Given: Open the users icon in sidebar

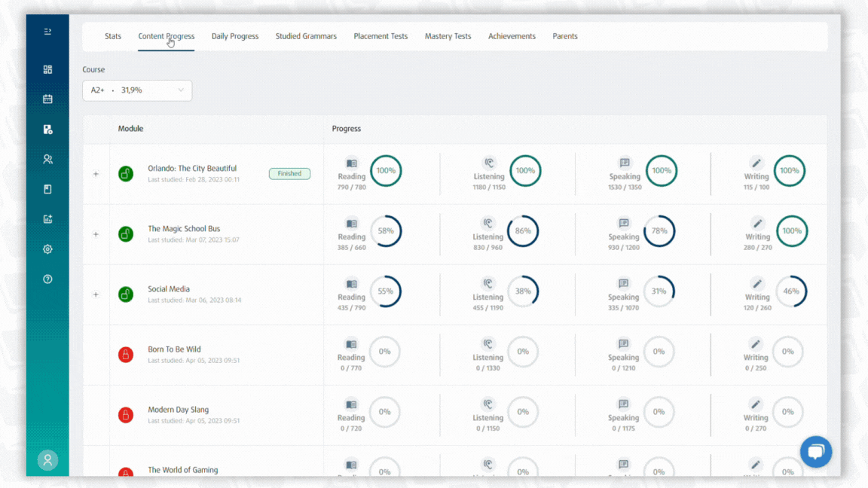Looking at the screenshot, I should 47,160.
